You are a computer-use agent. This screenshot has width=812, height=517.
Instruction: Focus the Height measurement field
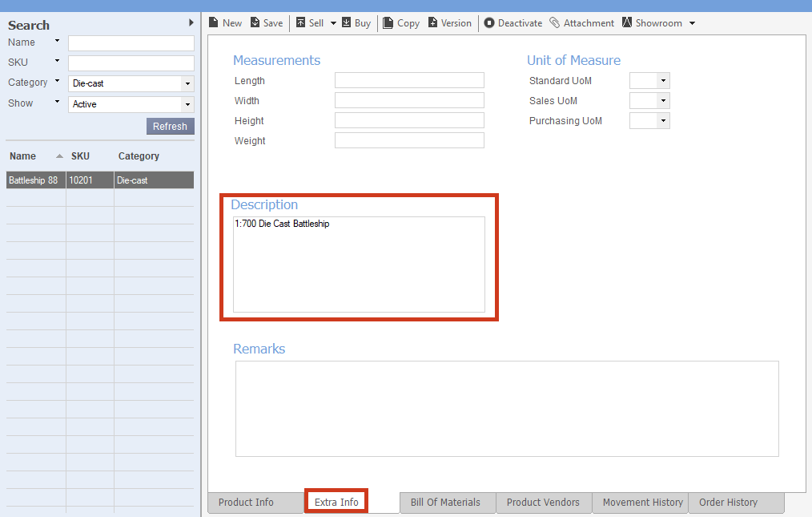click(409, 121)
